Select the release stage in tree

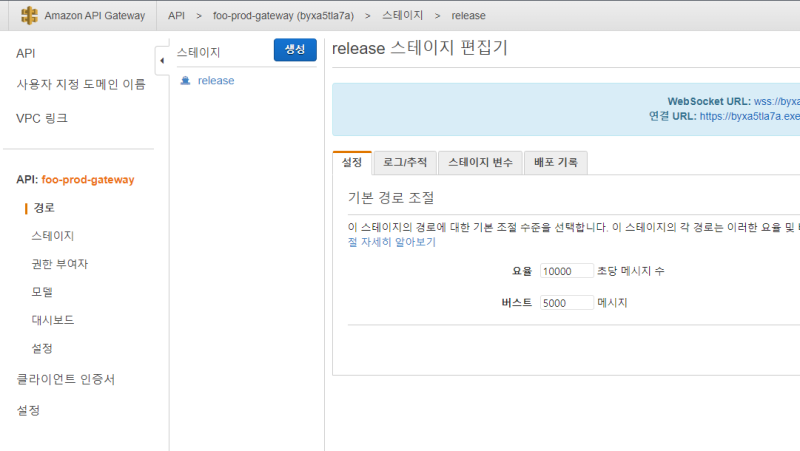click(x=216, y=81)
